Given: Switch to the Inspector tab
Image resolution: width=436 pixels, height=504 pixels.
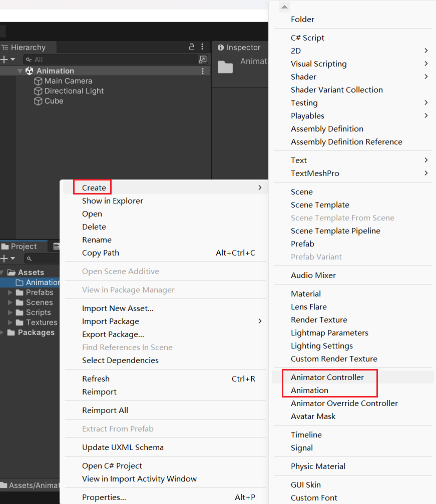Looking at the screenshot, I should (x=239, y=47).
